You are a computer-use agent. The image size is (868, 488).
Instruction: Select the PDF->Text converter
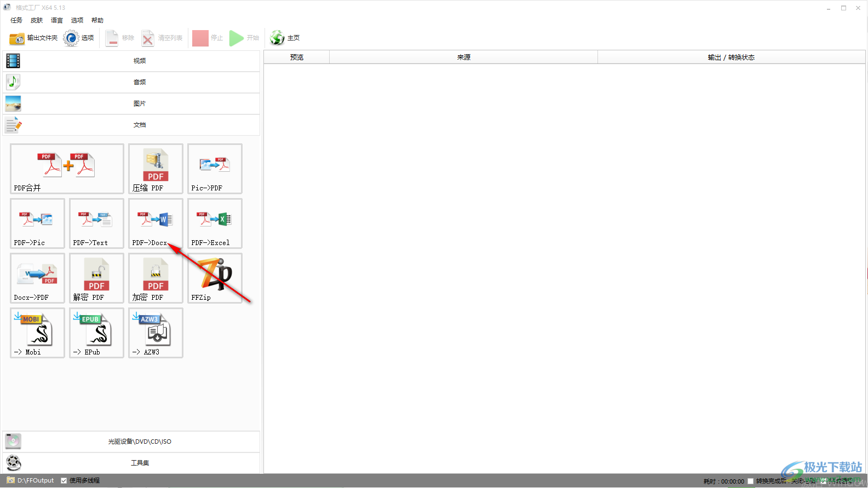(96, 223)
